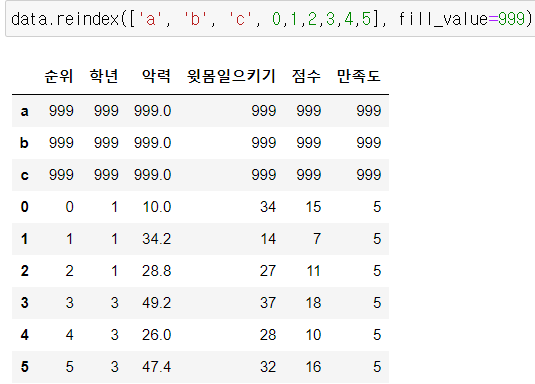
Task: Click the 점수 value 10
Action: pyautogui.click(x=313, y=335)
